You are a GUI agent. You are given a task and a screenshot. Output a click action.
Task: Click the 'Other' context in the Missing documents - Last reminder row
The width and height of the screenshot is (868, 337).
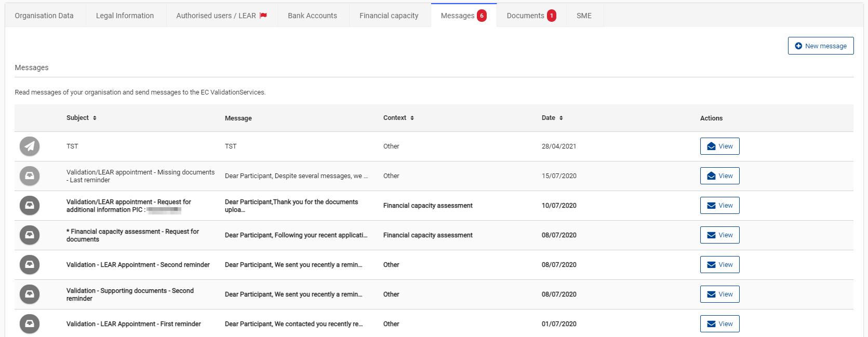[391, 176]
